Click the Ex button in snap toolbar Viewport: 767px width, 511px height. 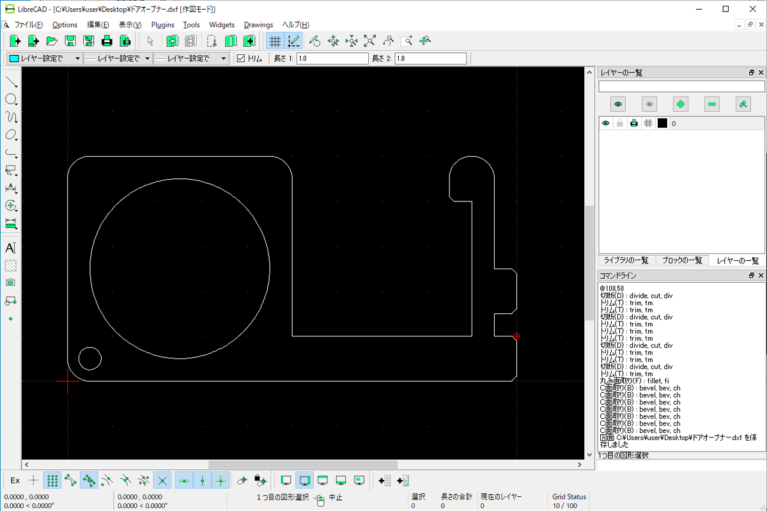(x=14, y=480)
